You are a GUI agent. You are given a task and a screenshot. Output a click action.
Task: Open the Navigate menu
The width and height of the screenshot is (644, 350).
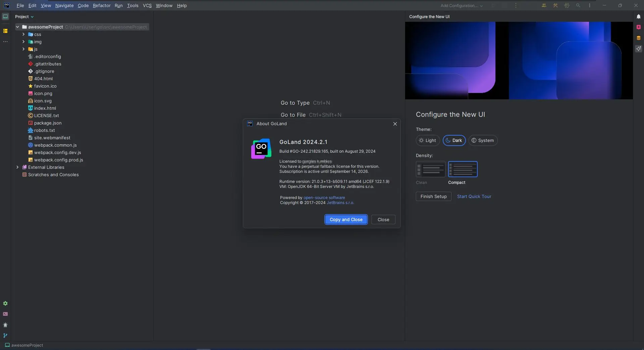(64, 5)
